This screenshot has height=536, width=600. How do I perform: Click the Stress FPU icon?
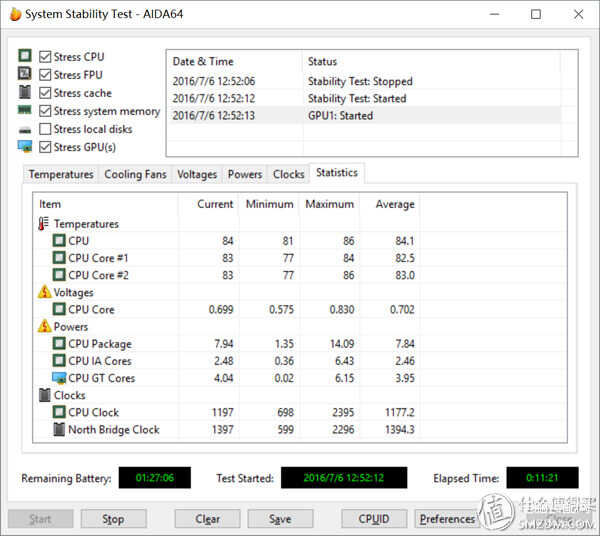(25, 73)
